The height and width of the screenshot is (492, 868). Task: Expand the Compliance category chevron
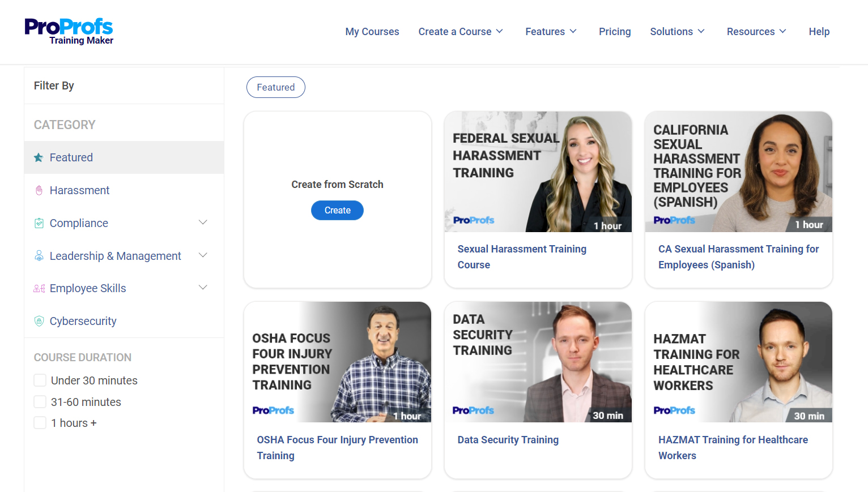203,223
